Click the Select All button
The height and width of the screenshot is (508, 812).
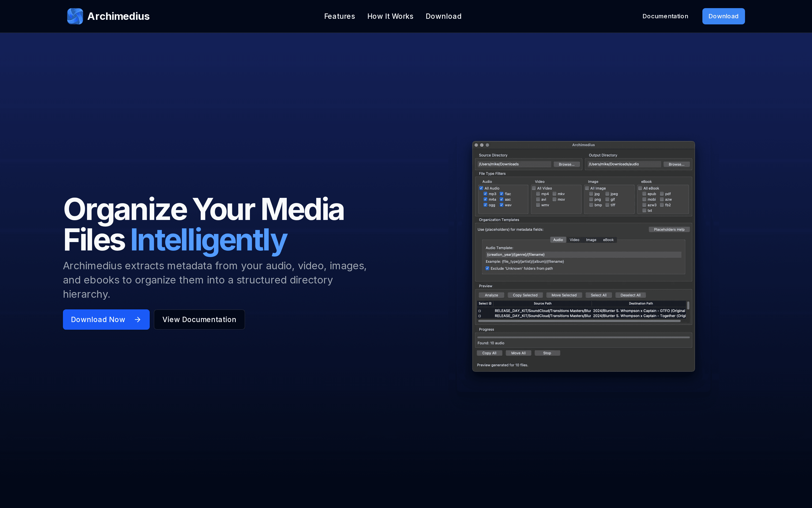[x=599, y=295]
